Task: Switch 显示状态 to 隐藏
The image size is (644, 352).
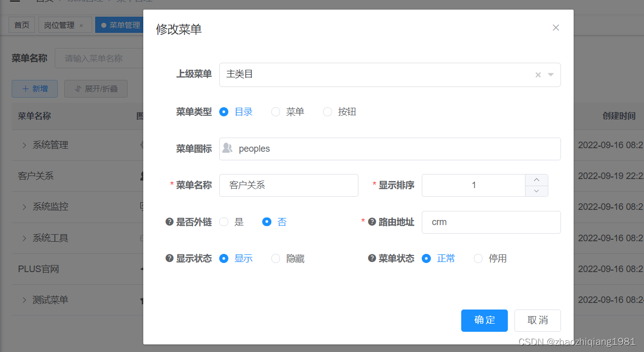Action: tap(275, 258)
